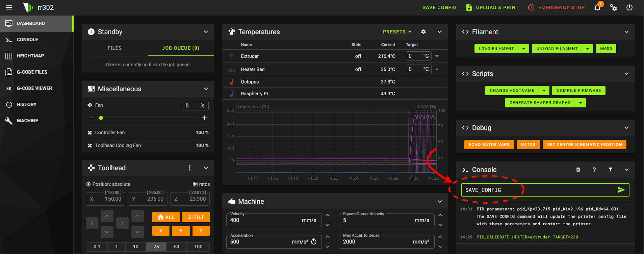Image resolution: width=644 pixels, height=254 pixels.
Task: Click the RatOS logo icon
Action: pos(28,7)
